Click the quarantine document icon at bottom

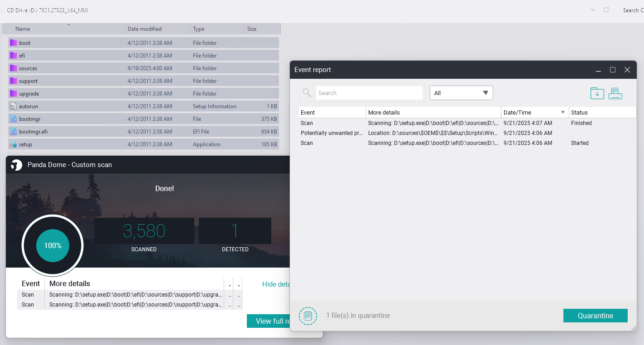pyautogui.click(x=308, y=316)
